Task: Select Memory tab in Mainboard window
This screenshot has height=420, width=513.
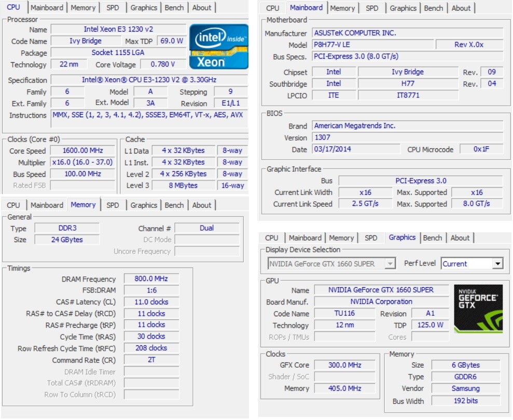Action: (x=342, y=8)
